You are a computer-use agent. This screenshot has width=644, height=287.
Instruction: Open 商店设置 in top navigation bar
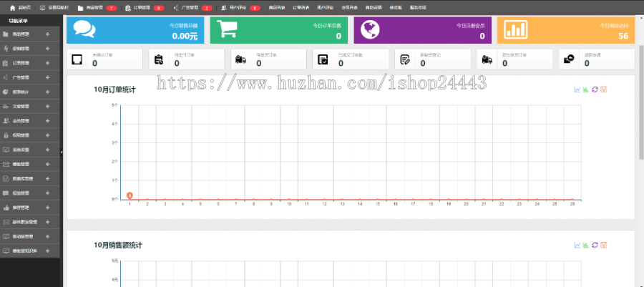click(x=374, y=7)
